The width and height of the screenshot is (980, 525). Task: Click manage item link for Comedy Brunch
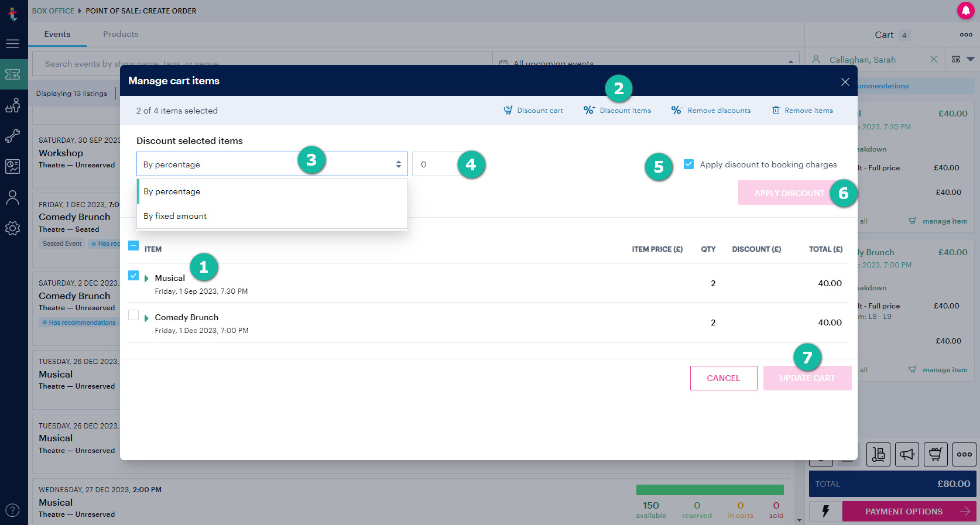938,369
